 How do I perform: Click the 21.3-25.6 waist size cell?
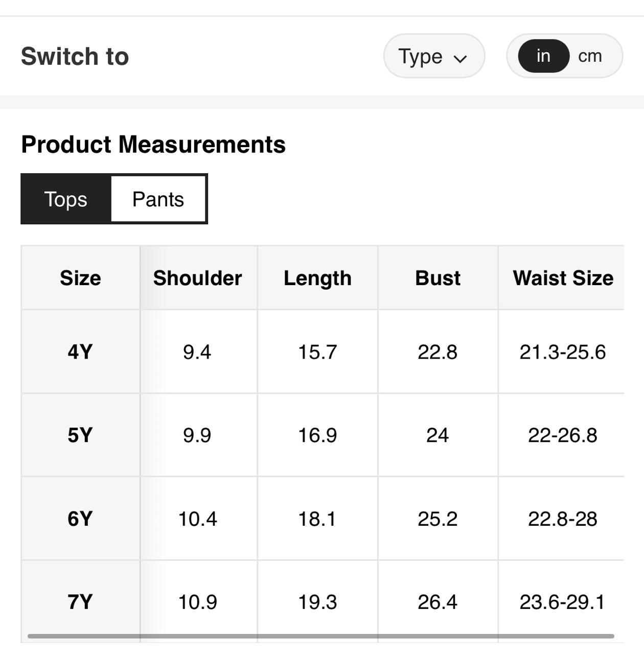(562, 352)
